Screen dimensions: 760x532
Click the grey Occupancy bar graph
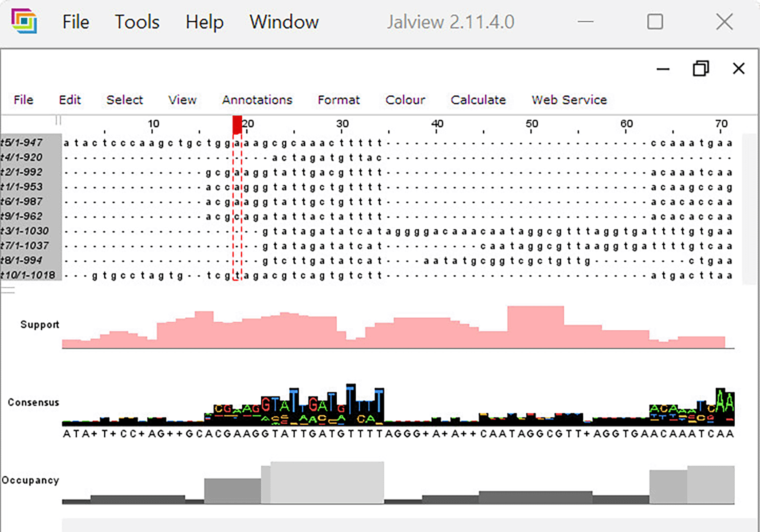click(398, 482)
